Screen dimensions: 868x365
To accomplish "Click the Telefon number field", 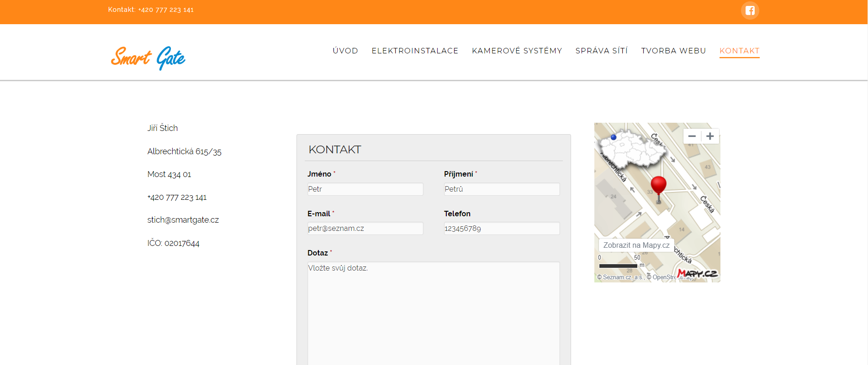I will (502, 229).
